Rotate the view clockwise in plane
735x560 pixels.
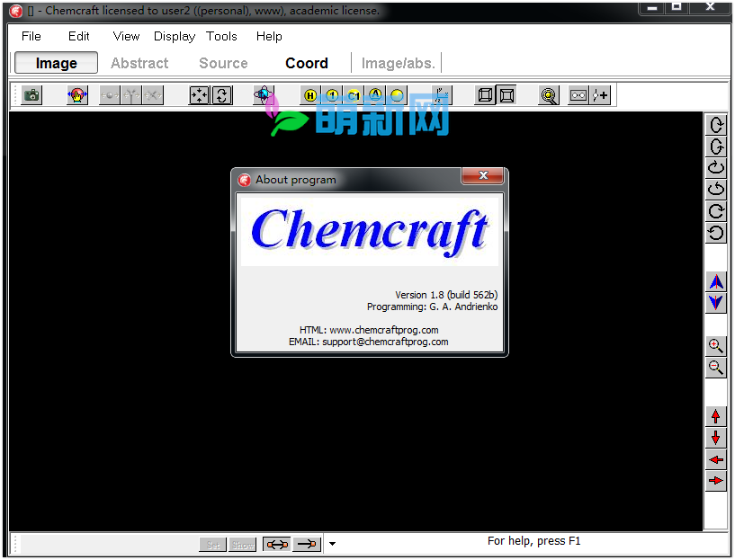point(716,211)
